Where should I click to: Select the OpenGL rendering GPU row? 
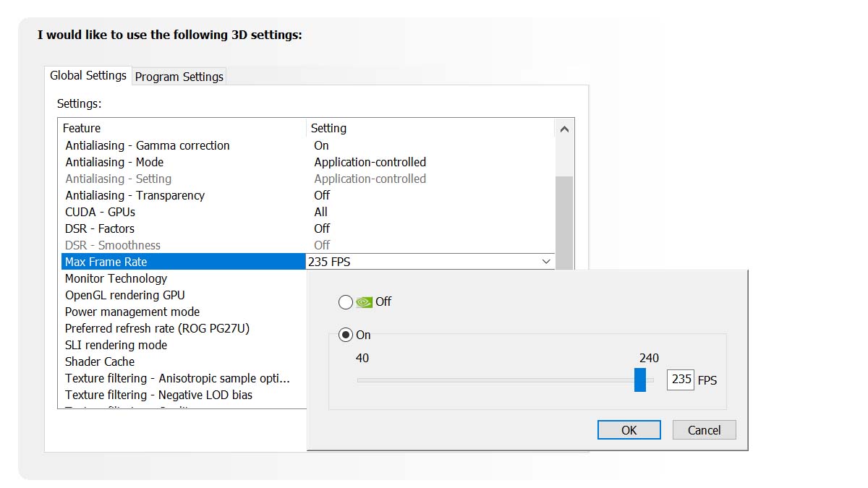point(124,295)
